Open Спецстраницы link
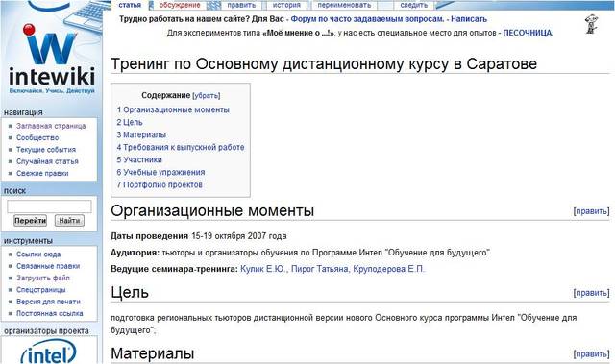The width and height of the screenshot is (615, 364). pos(41,289)
